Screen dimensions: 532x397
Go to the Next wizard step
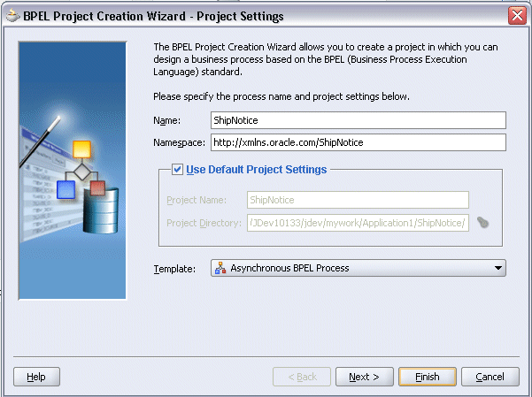click(x=365, y=377)
